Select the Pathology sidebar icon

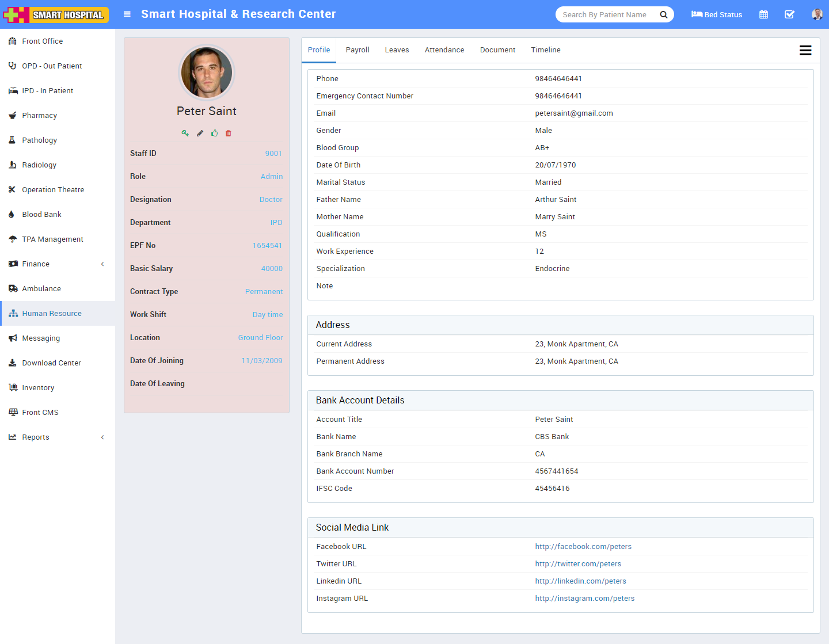pos(12,140)
